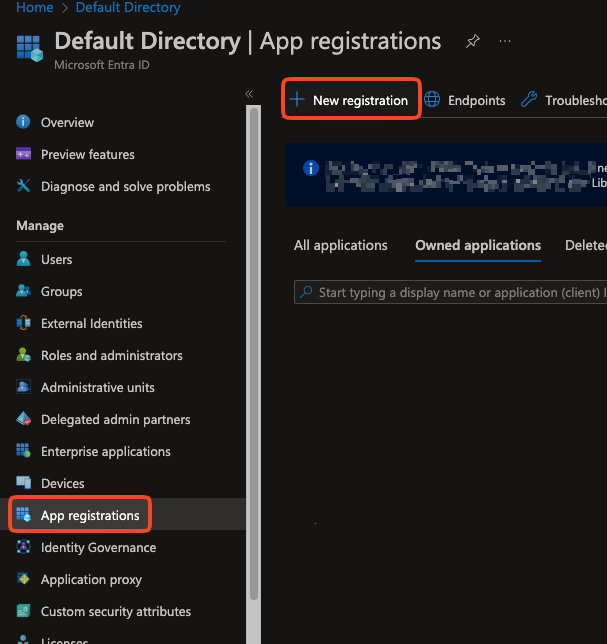Screen dimensions: 607x644
Task: Collapse the sidebar with double chevron
Action: 249,94
